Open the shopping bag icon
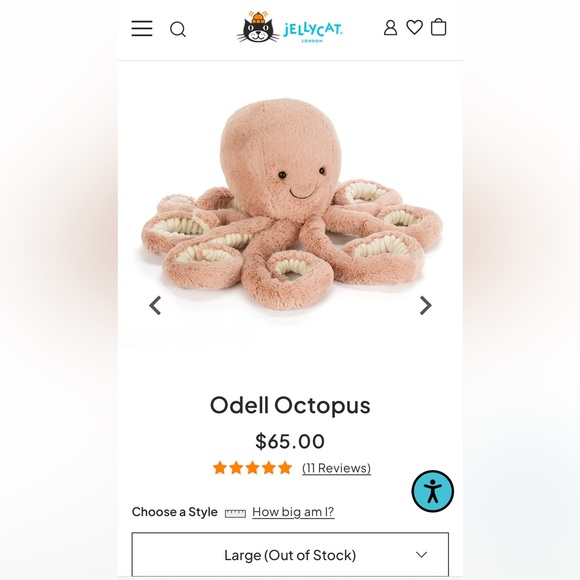Image resolution: width=580 pixels, height=580 pixels. (438, 27)
